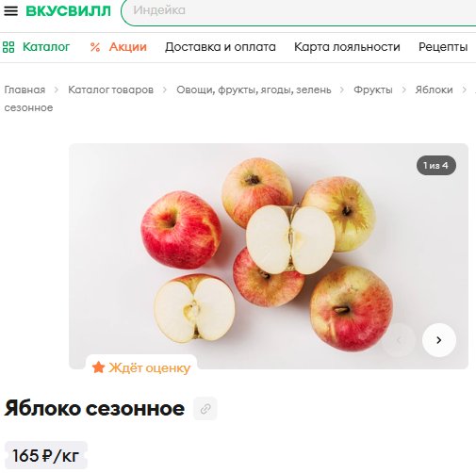Open the Рецепты section
Image resolution: width=476 pixels, height=473 pixels.
click(x=443, y=47)
